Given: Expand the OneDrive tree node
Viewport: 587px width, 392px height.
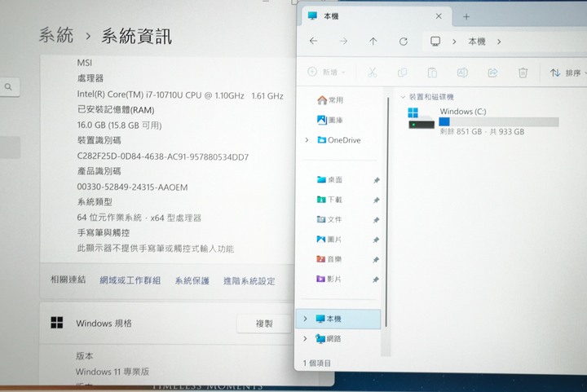Looking at the screenshot, I should [307, 140].
